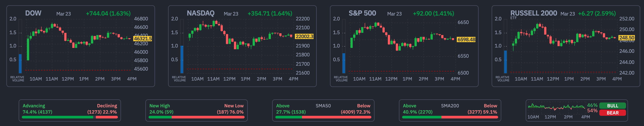The image size is (644, 126).
Task: Click the BULL button
Action: tap(612, 106)
